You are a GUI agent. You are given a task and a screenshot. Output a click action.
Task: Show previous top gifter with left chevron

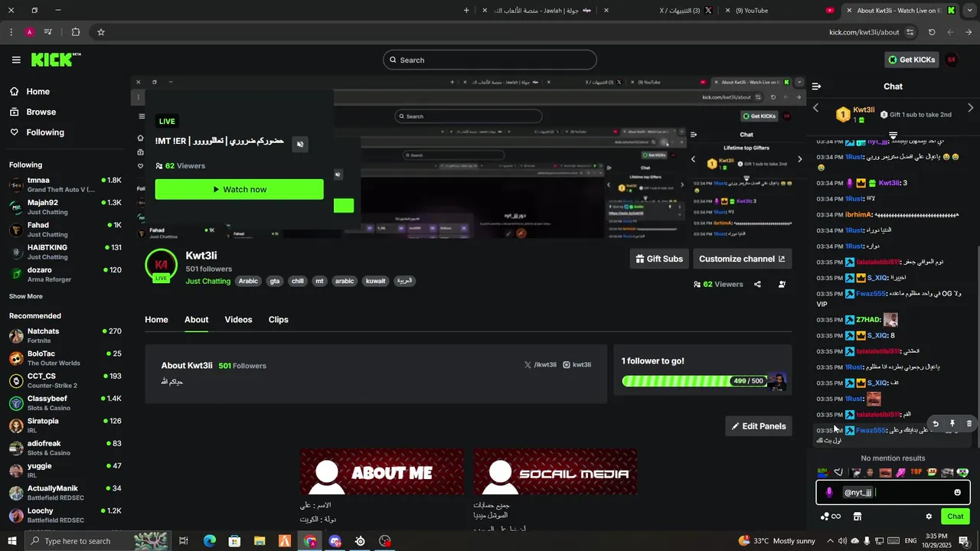coord(815,108)
